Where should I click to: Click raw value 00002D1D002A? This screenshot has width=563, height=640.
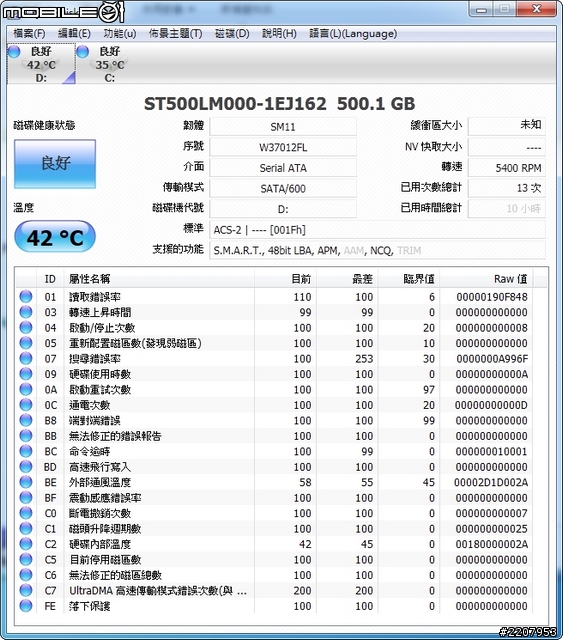(x=491, y=482)
